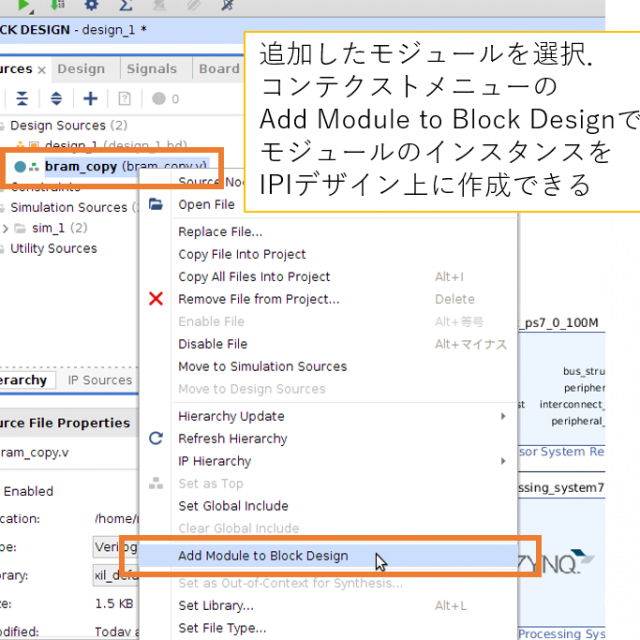Expand all sources in hierarchy
This screenshot has height=640, width=640.
(x=56, y=98)
